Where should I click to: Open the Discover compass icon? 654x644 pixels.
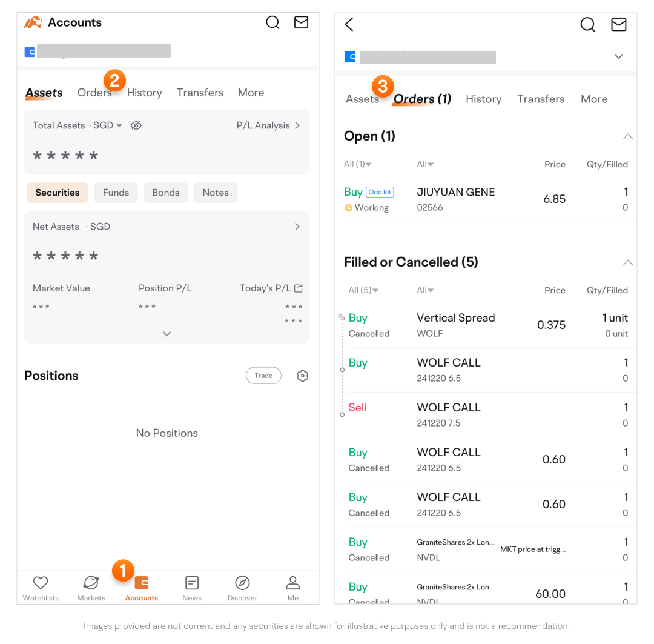(242, 583)
